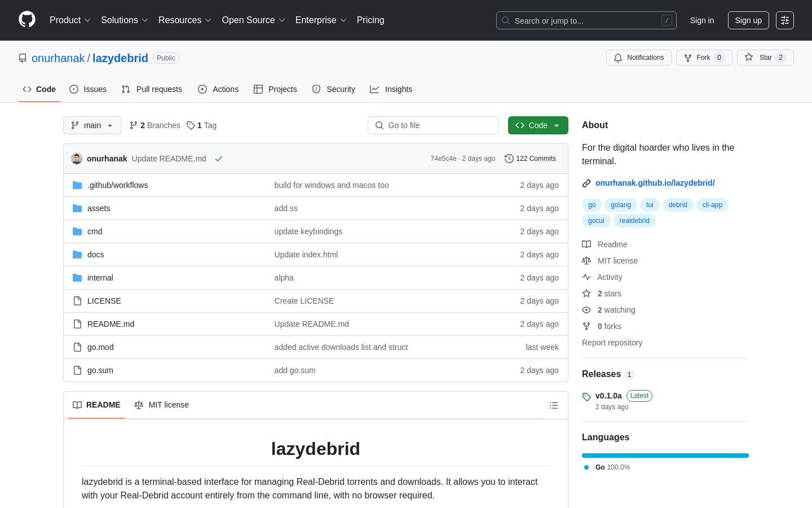The image size is (812, 508).
Task: Open the Pricing page
Action: [x=370, y=20]
